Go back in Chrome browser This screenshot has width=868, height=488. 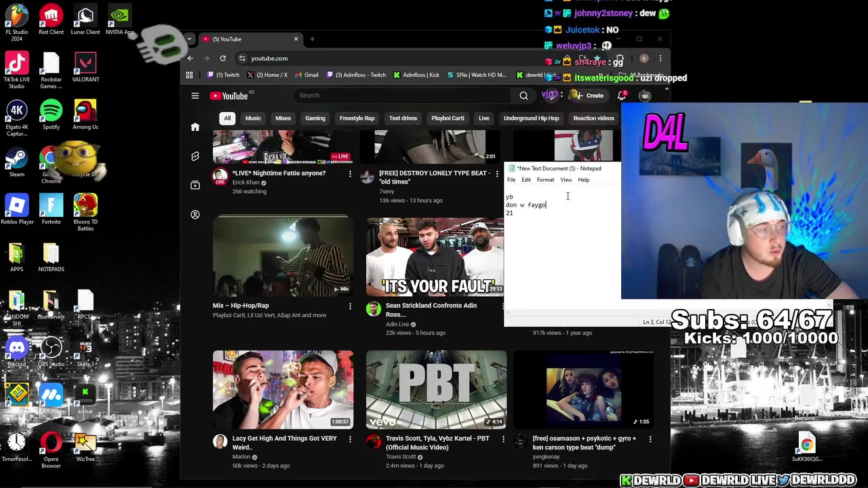(191, 58)
